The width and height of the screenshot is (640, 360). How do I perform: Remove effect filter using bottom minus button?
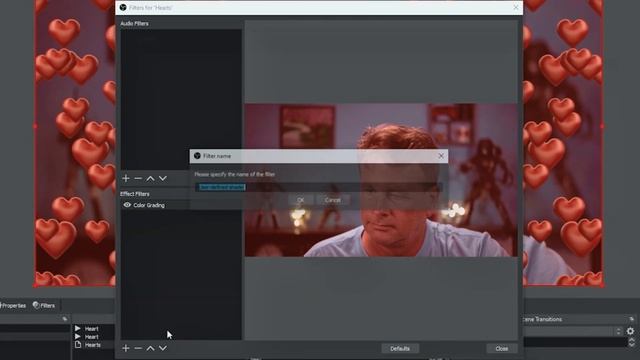click(x=138, y=348)
